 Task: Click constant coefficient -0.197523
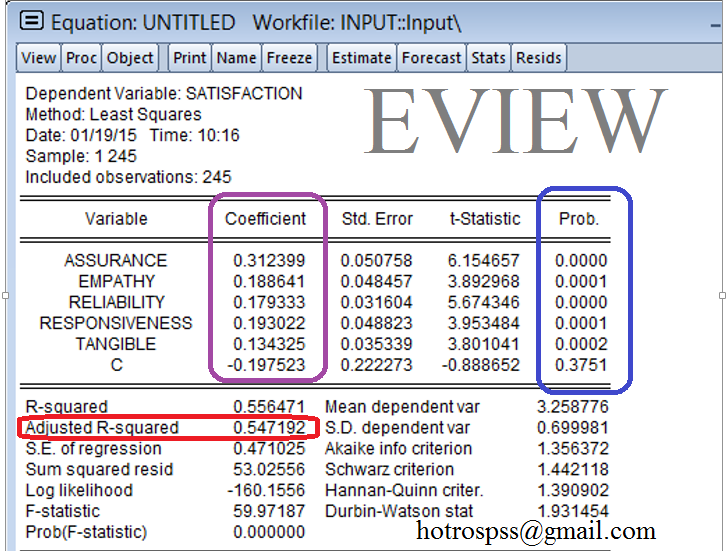(266, 365)
